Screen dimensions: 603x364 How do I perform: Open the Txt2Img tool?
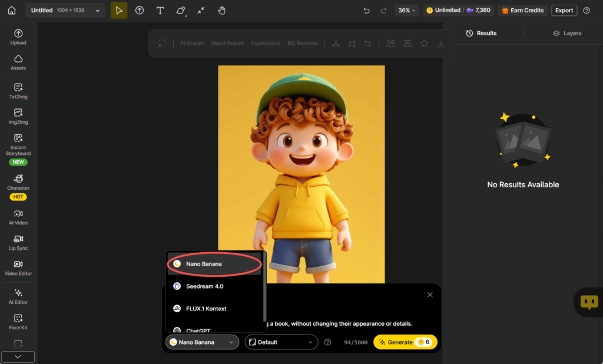click(18, 91)
